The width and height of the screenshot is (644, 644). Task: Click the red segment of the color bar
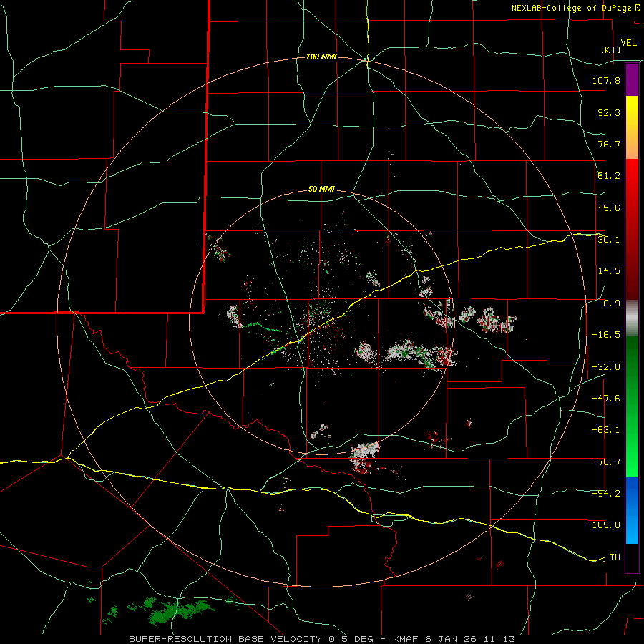632,229
